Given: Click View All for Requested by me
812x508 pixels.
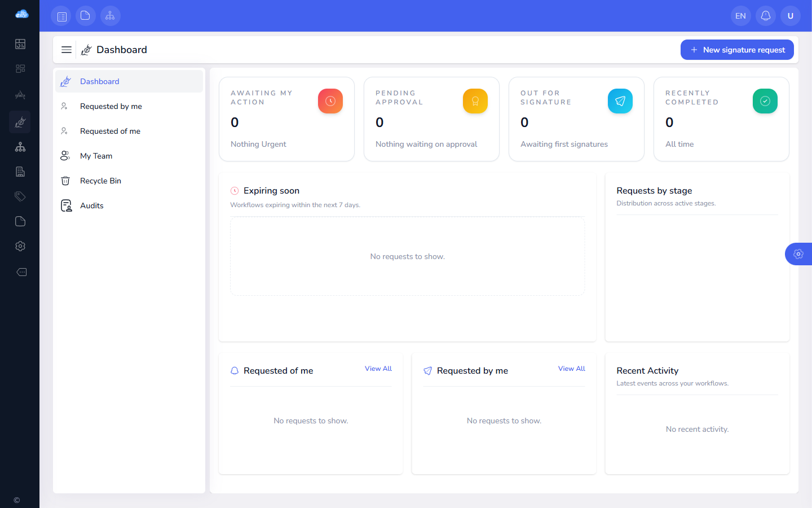Looking at the screenshot, I should [572, 369].
